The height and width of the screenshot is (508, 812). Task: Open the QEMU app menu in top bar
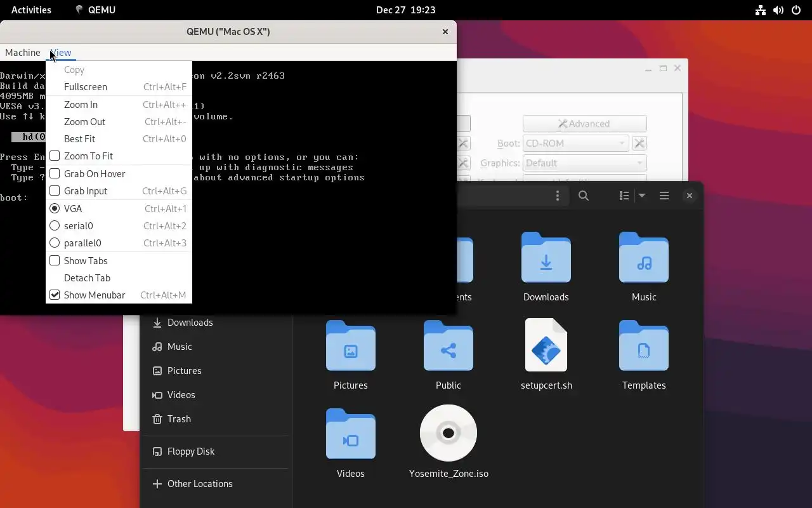pos(95,10)
